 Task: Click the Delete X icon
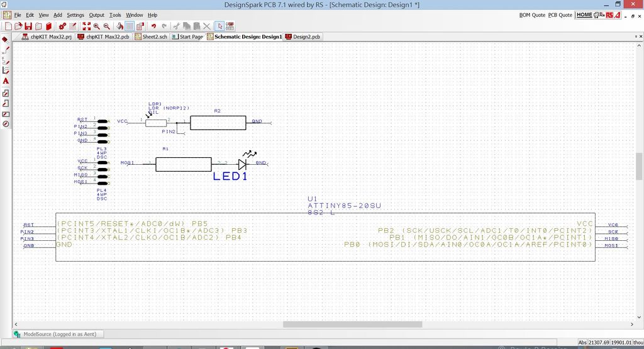[x=206, y=26]
